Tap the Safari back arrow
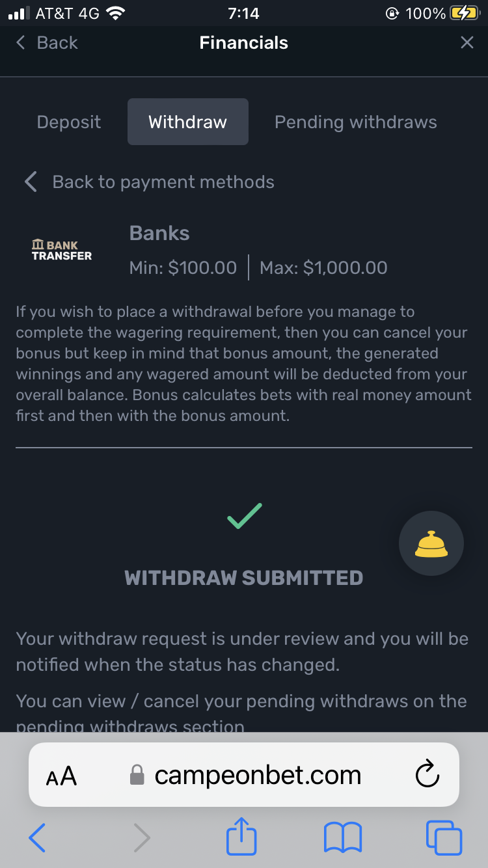488x868 pixels. tap(38, 837)
